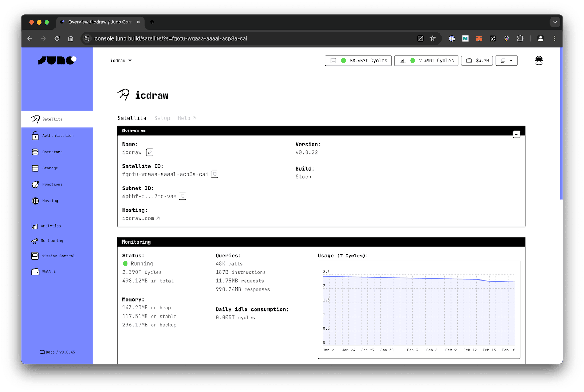Open the Wallet section
This screenshot has height=392, width=584.
[x=49, y=271]
